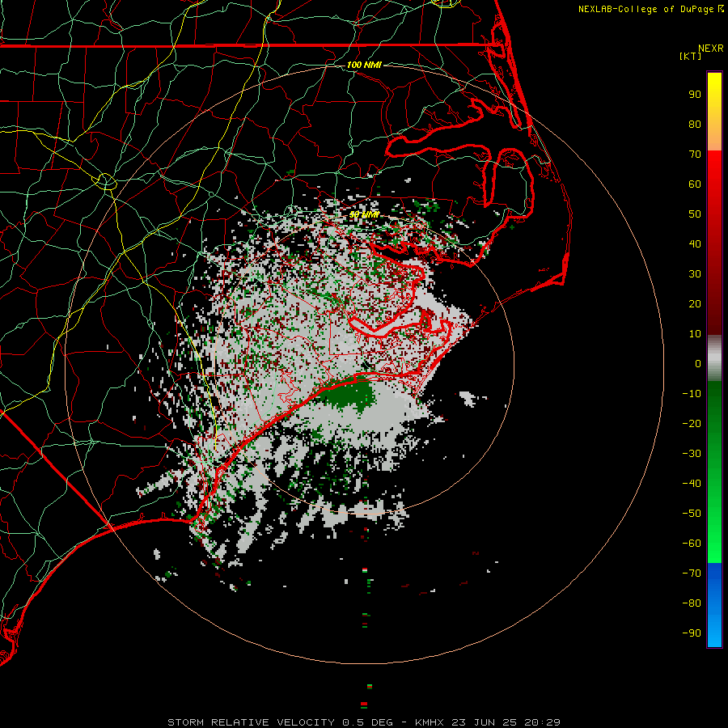Click the bright red segment of the color bar
This screenshot has height=728, width=728.
point(714,186)
